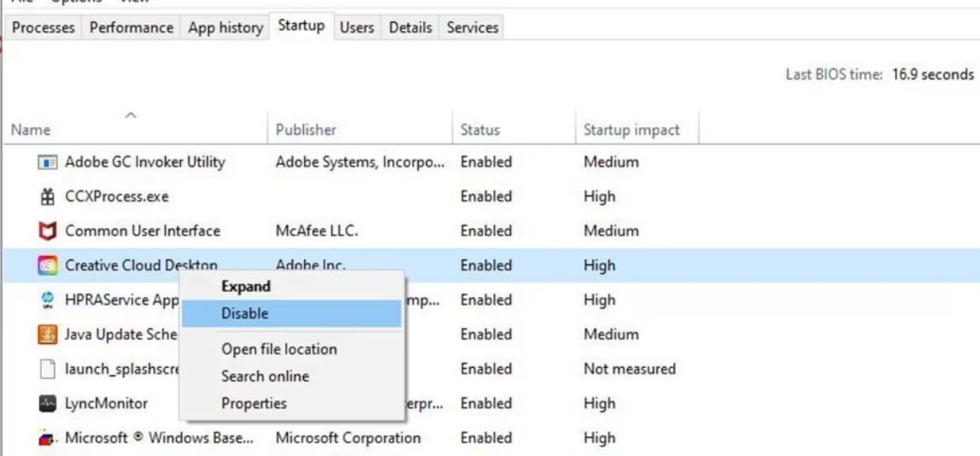
Task: Sort by the Status column header
Action: pos(480,130)
